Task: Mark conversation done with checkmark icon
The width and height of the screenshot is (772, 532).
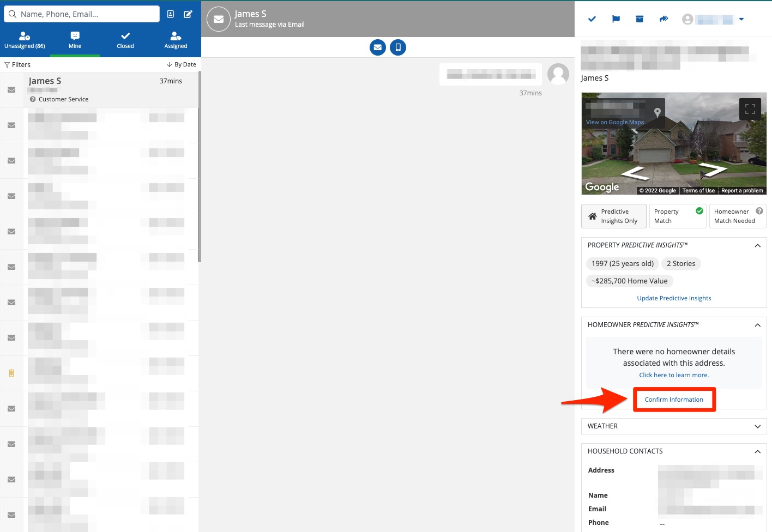Action: coord(592,19)
